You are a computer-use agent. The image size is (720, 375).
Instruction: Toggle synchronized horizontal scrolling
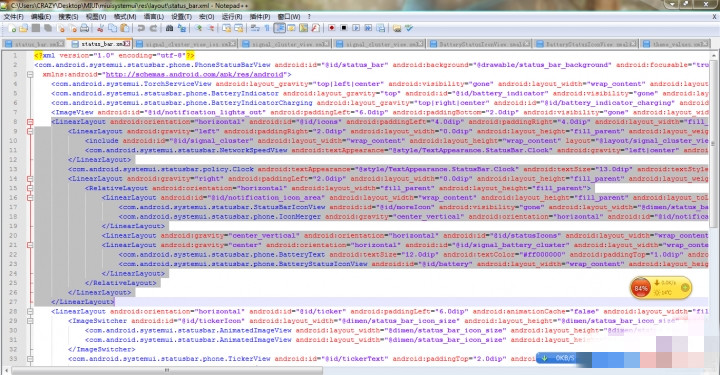[239, 28]
